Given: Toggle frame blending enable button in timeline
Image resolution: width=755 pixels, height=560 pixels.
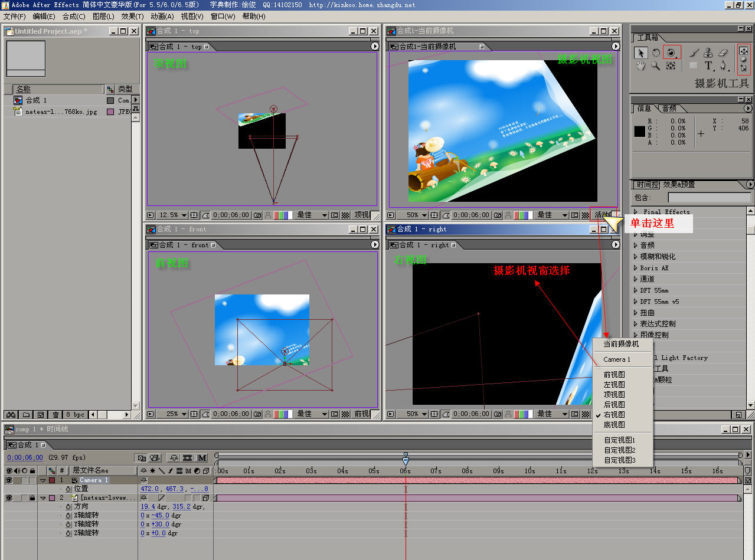Looking at the screenshot, I should pyautogui.click(x=188, y=458).
